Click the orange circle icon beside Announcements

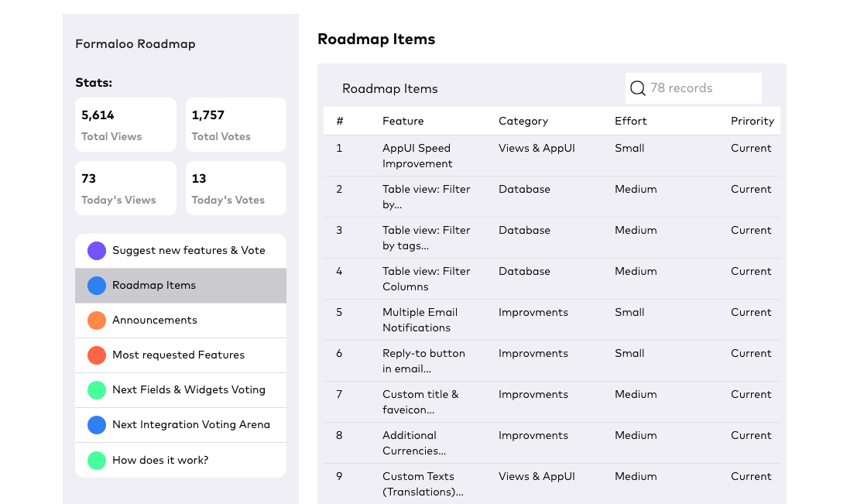coord(97,320)
